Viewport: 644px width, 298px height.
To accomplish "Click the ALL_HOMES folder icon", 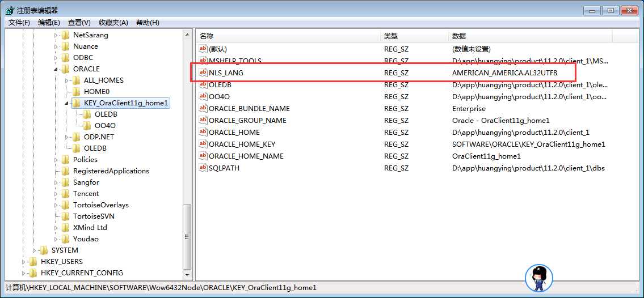I will [76, 80].
